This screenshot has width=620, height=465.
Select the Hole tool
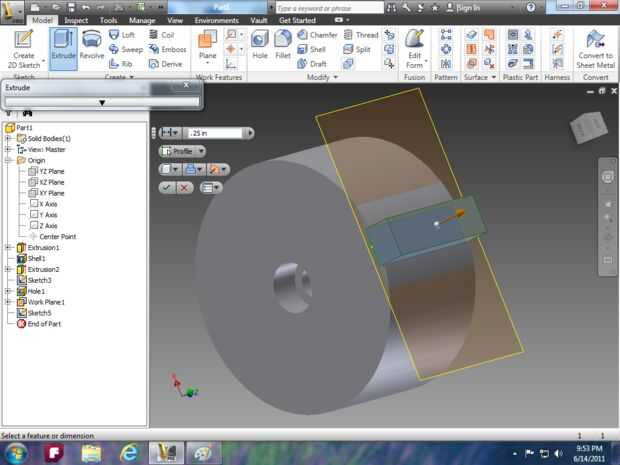(x=260, y=45)
